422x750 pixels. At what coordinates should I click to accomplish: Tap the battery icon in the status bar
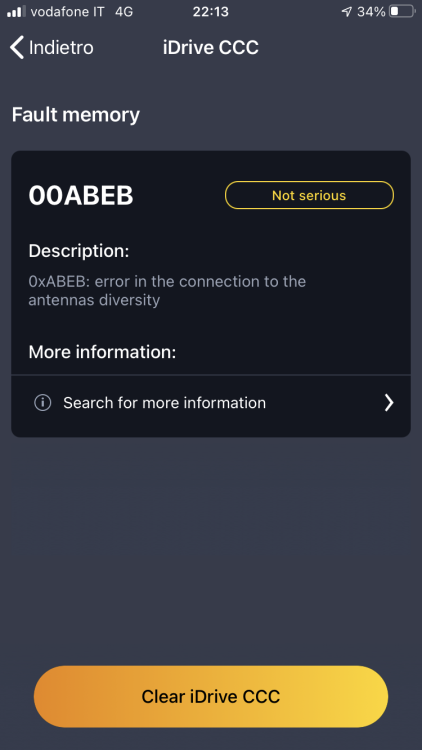402,11
